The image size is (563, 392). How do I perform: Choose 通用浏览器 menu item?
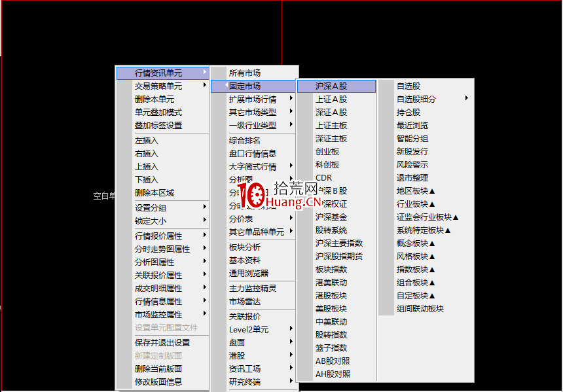point(253,273)
